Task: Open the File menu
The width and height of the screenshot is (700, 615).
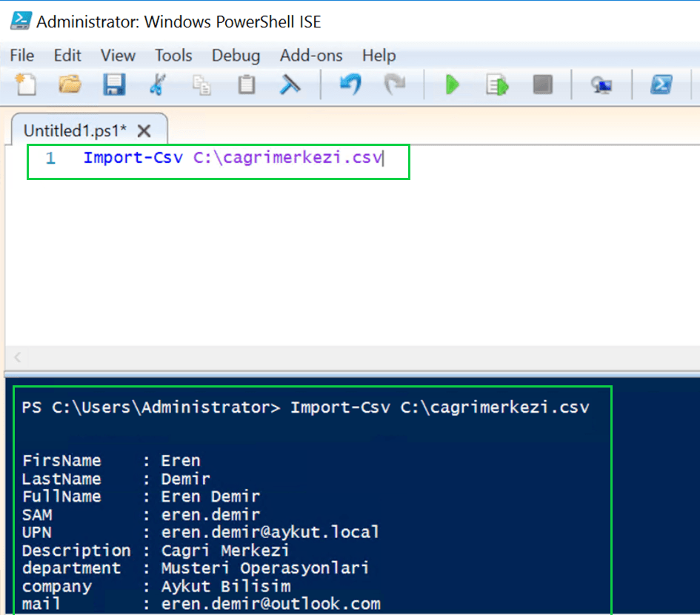Action: tap(22, 56)
